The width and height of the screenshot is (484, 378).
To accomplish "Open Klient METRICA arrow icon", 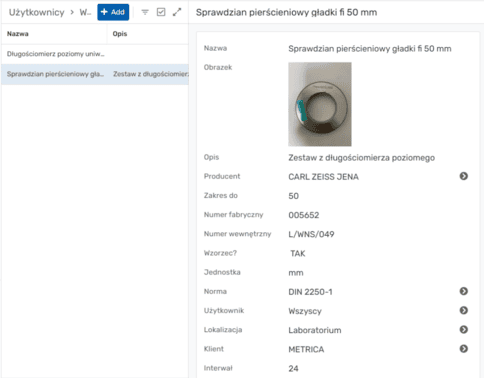I will click(x=464, y=349).
